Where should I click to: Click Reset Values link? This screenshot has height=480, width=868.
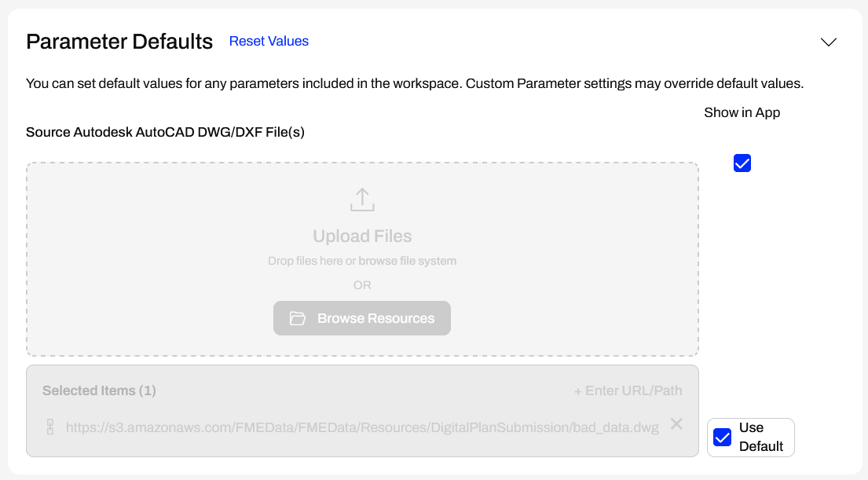269,42
